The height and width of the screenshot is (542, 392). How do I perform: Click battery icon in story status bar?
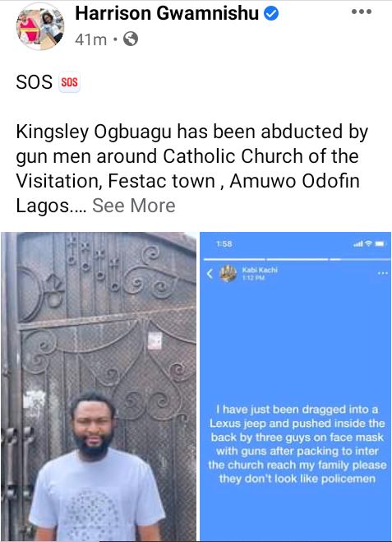tap(380, 244)
